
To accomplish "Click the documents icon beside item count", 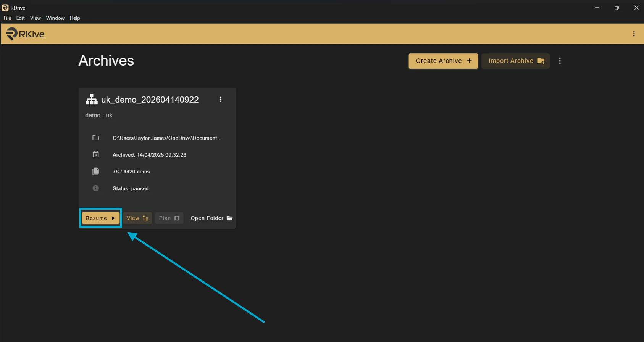I will [96, 171].
